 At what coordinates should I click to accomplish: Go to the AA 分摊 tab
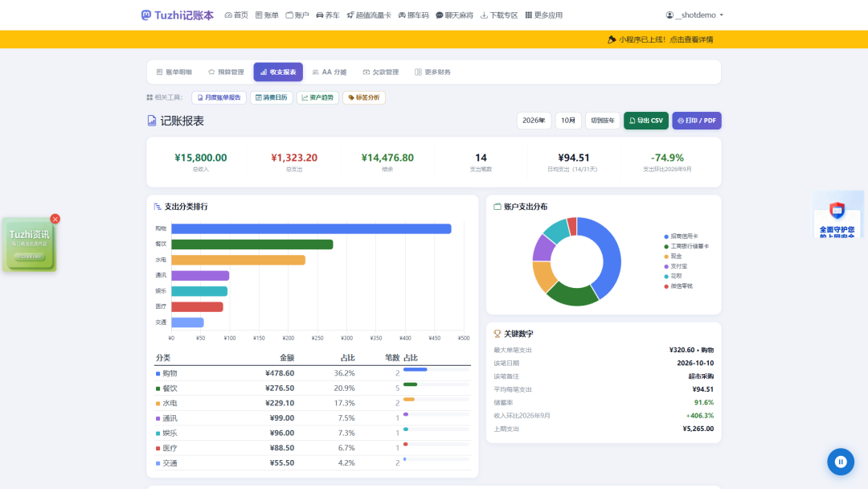click(330, 72)
